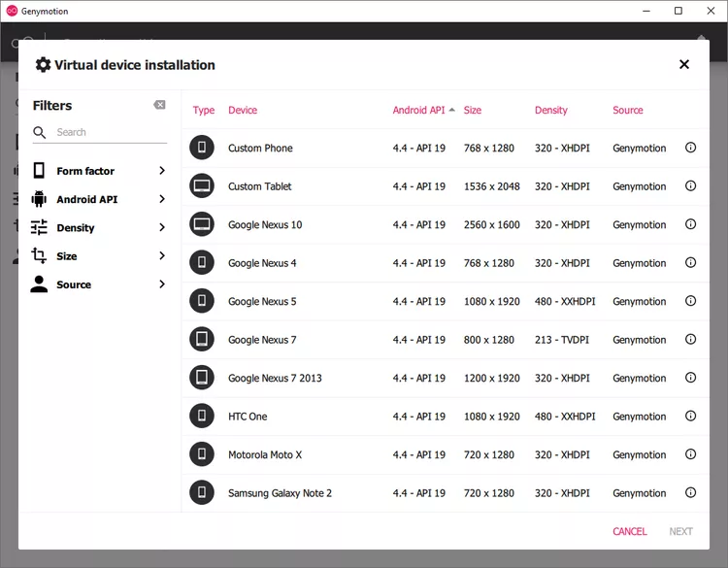Click the gear icon in the dialog title
The height and width of the screenshot is (568, 728).
point(43,64)
